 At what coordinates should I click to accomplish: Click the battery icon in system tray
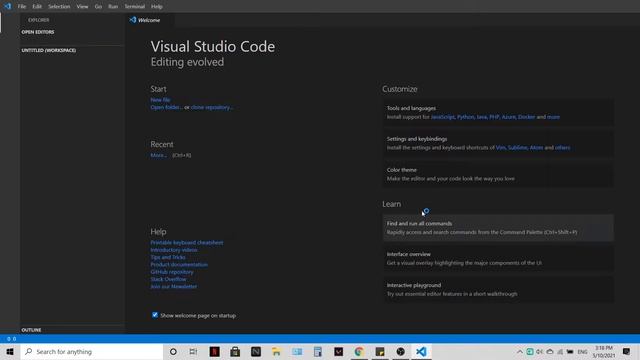tap(570, 351)
